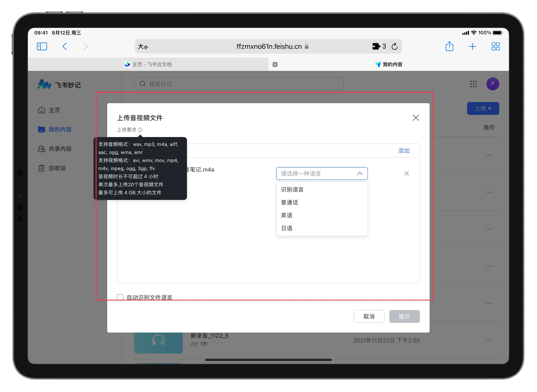Open more options for 新录音_1122_5 row
This screenshot has width=537, height=392.
click(x=489, y=341)
